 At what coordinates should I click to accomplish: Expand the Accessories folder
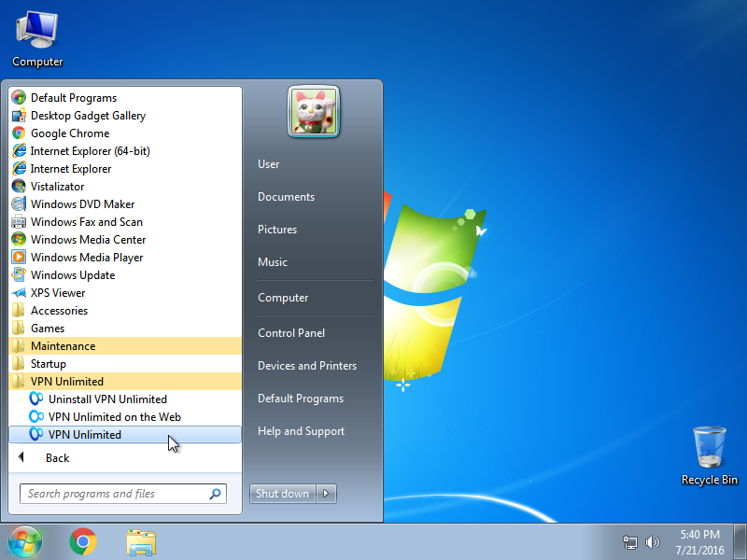[x=125, y=311]
